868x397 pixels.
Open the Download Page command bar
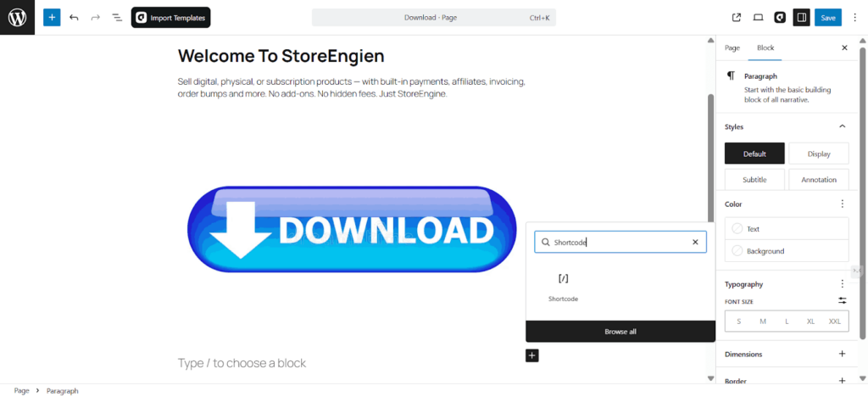[x=434, y=18]
